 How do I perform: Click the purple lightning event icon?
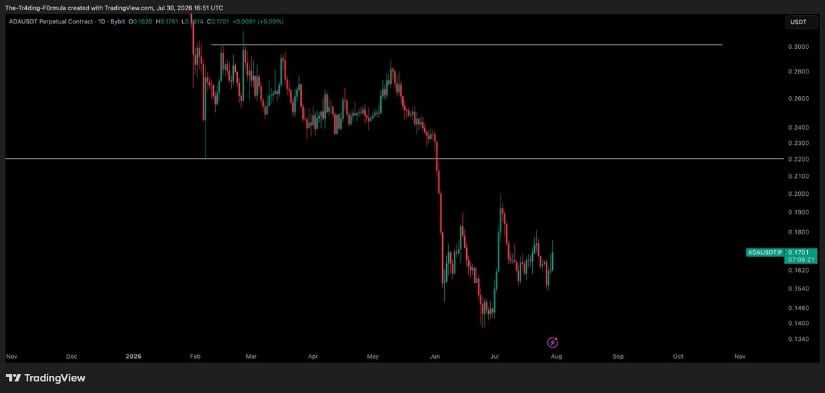(x=553, y=342)
